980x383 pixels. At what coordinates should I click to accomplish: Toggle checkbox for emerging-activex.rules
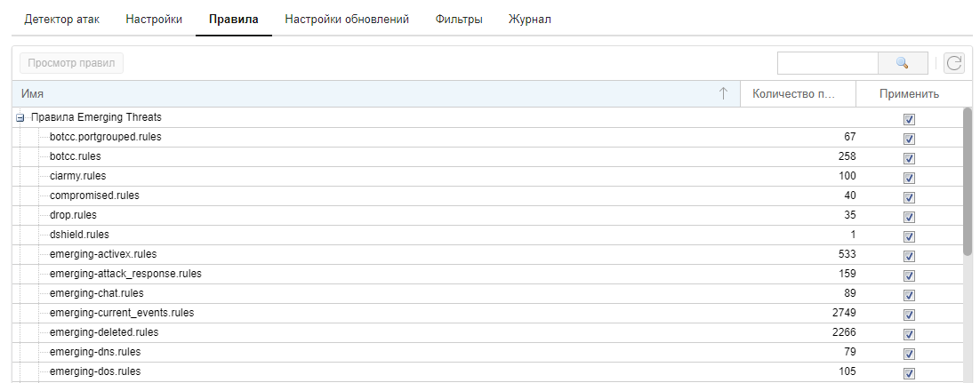[x=909, y=256]
